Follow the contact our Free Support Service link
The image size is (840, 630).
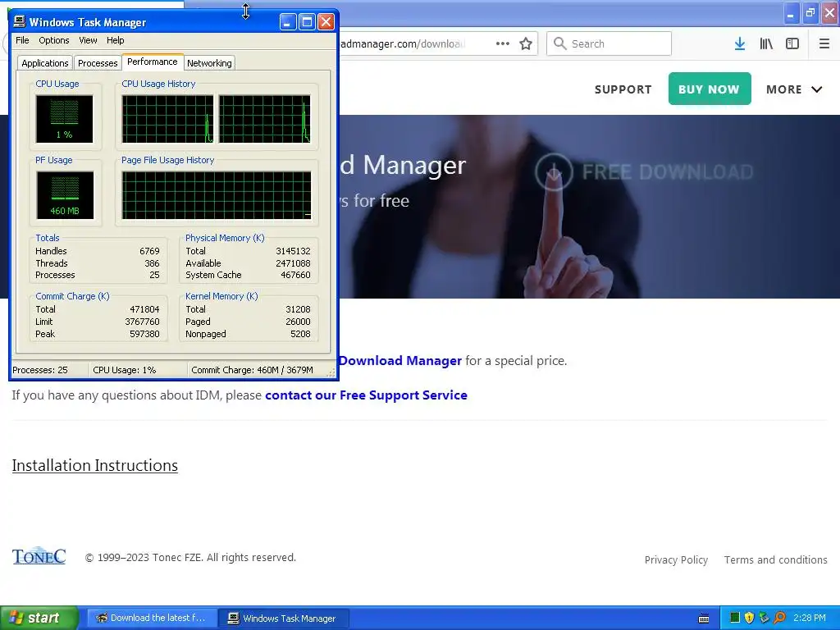(x=366, y=395)
